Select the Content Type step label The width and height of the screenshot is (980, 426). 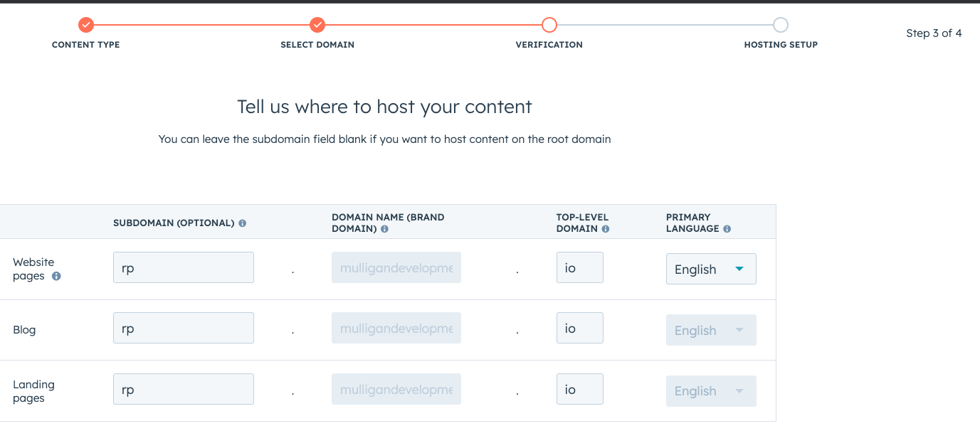point(85,44)
